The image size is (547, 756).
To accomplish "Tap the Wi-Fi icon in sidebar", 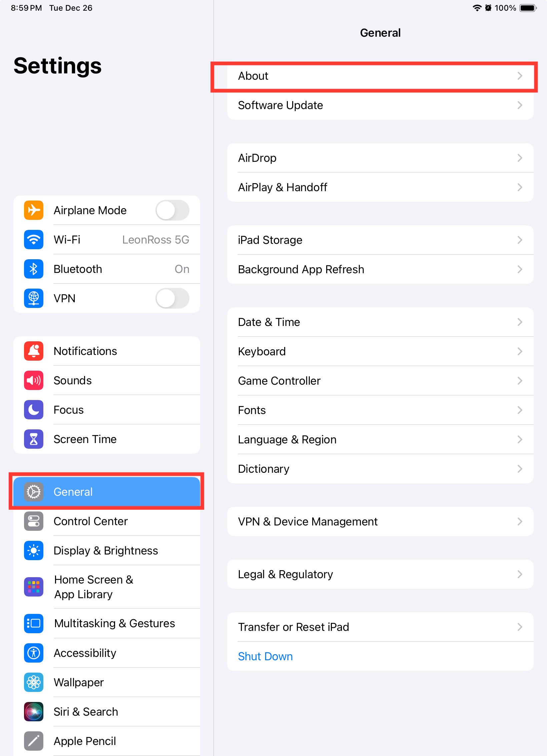I will coord(34,240).
